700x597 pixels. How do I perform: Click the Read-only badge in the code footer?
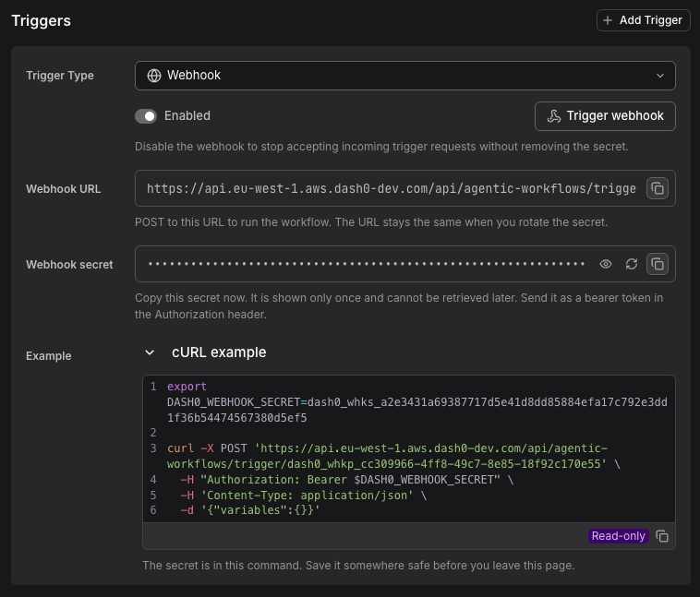pyautogui.click(x=619, y=536)
